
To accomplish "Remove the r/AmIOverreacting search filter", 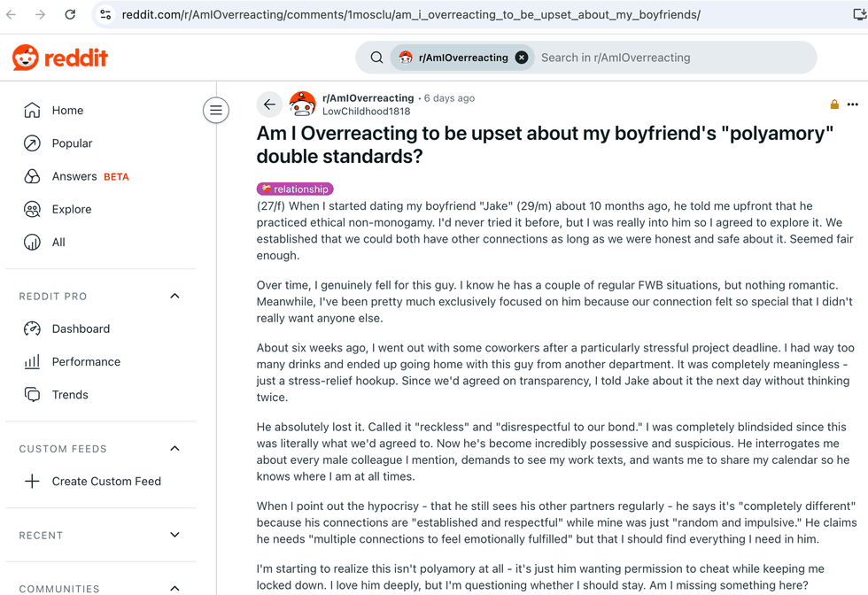I will point(522,58).
